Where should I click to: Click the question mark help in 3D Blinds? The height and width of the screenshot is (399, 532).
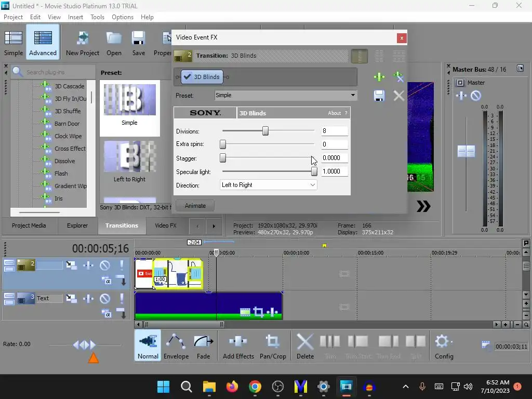[346, 113]
